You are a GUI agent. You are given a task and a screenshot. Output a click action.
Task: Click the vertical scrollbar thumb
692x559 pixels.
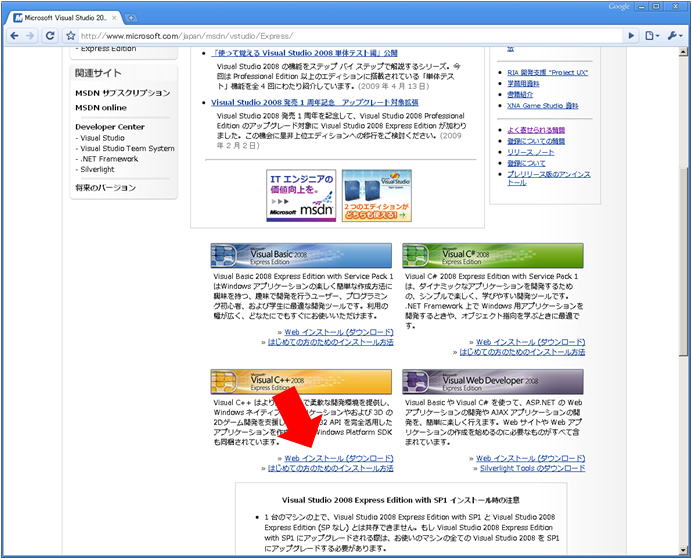(x=684, y=262)
